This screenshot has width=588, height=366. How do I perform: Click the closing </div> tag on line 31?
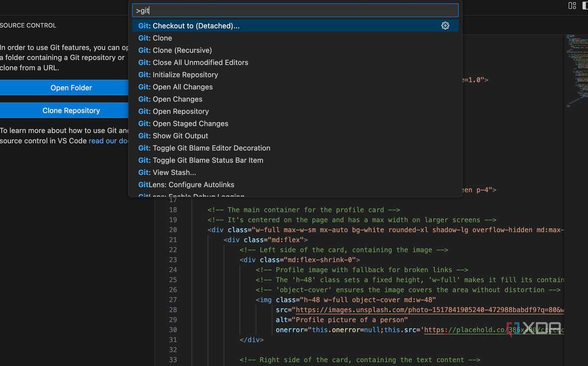(x=252, y=340)
